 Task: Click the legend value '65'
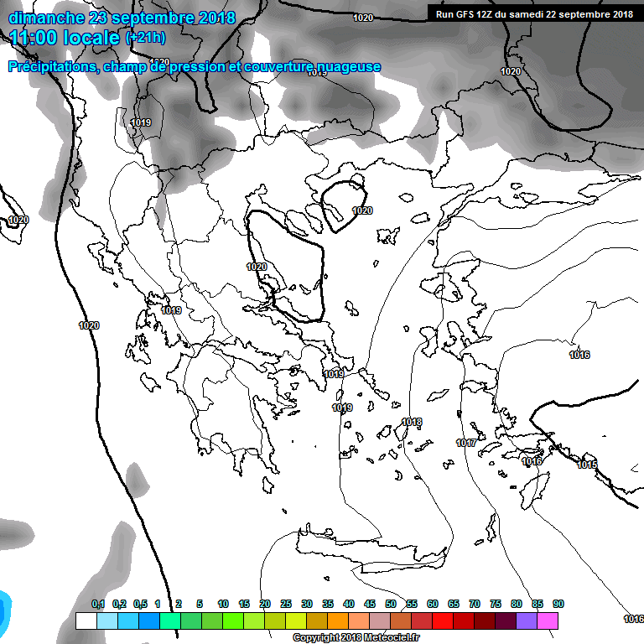click(x=454, y=604)
